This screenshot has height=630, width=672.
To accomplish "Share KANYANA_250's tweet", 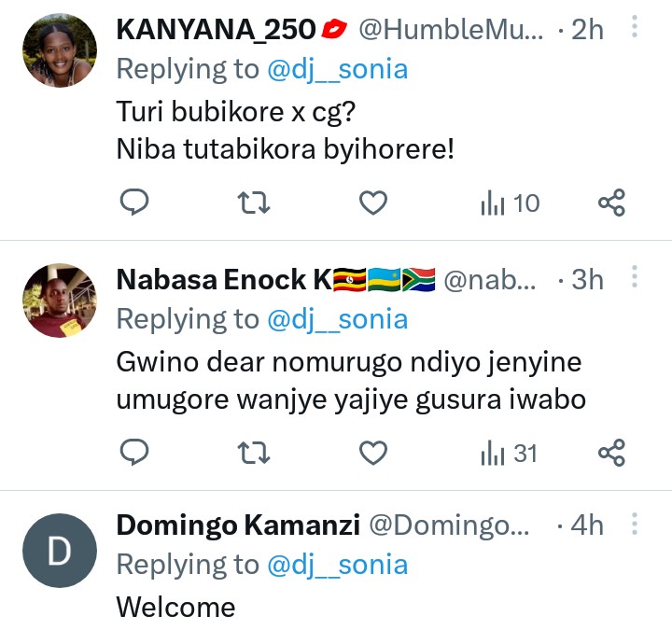I will pyautogui.click(x=611, y=202).
